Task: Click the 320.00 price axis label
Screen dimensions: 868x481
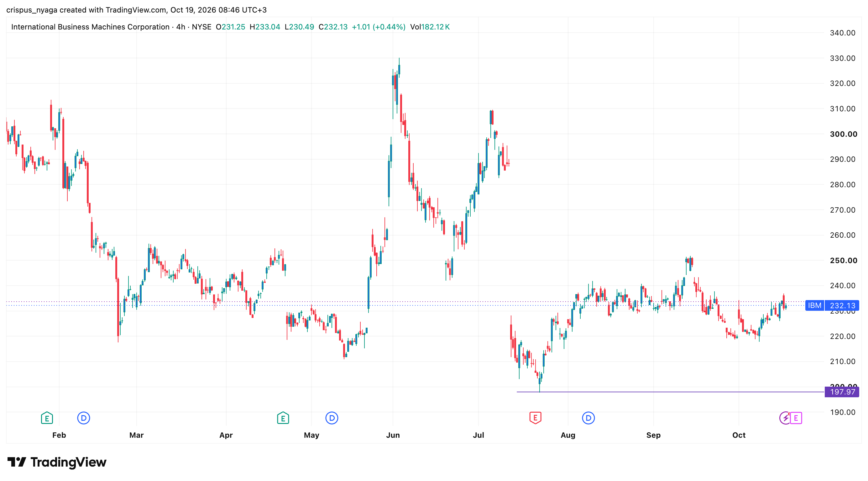Action: pos(842,83)
